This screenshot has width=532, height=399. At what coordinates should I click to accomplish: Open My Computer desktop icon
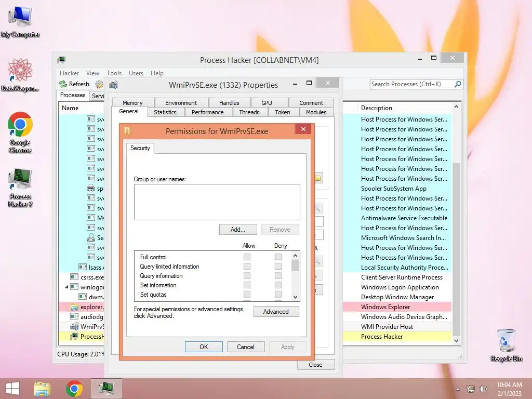point(20,22)
